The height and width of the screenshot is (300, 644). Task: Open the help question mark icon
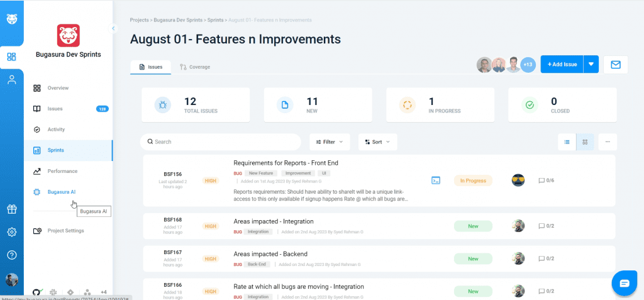pos(11,255)
